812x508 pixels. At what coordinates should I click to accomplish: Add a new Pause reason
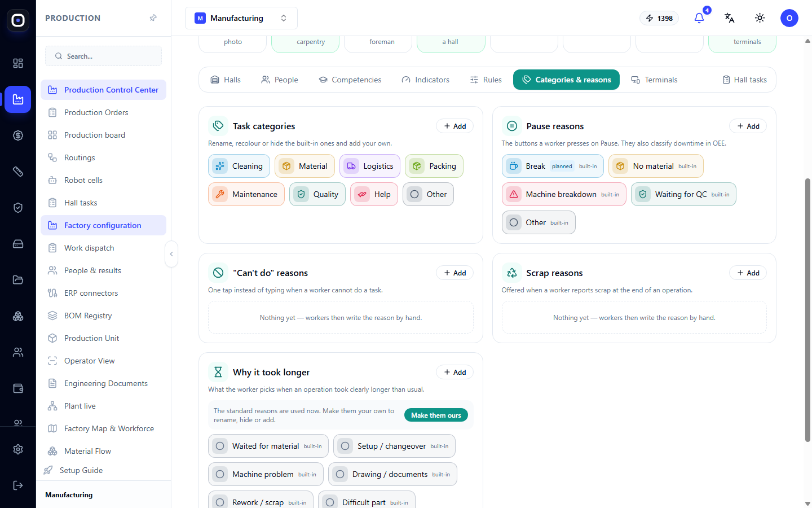tap(748, 126)
